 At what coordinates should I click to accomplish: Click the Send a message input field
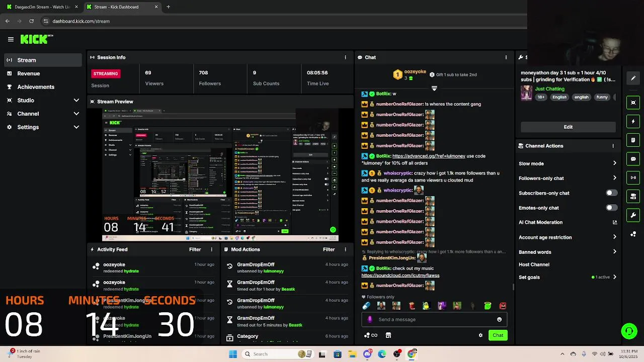[x=435, y=319]
